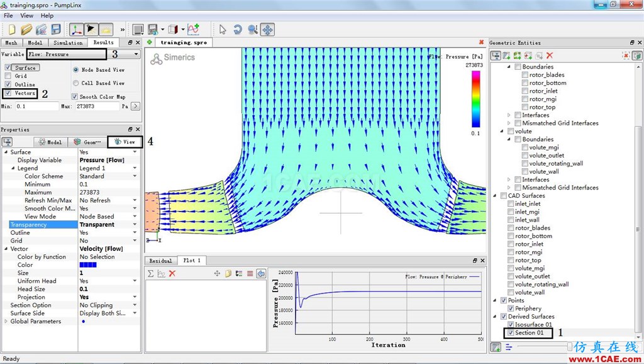Open the Model tab in Properties

coord(50,142)
